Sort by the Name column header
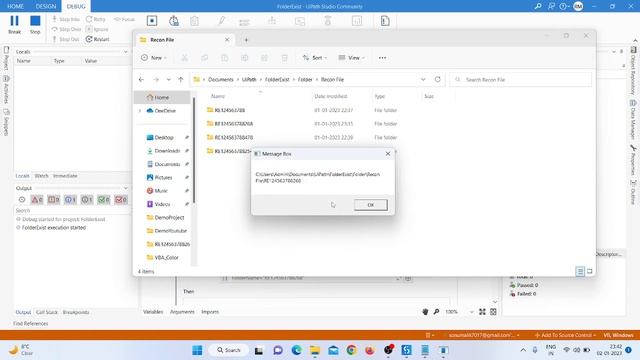The width and height of the screenshot is (640, 360). pos(218,96)
